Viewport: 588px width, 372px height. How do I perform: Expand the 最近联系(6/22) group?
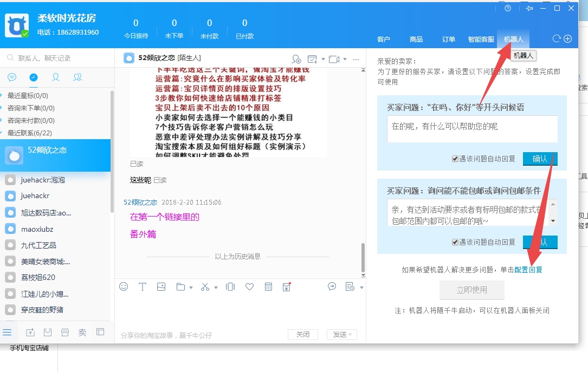click(3, 133)
